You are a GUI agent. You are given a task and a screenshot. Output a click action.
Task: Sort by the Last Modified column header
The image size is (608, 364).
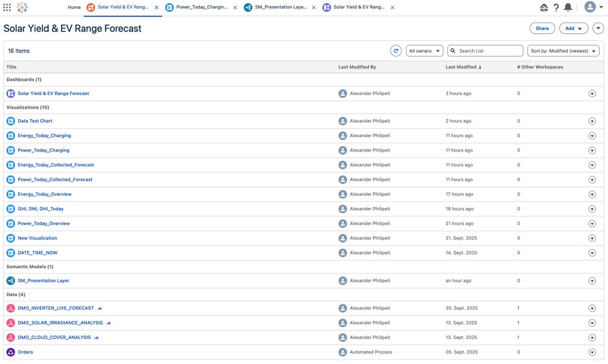[463, 67]
